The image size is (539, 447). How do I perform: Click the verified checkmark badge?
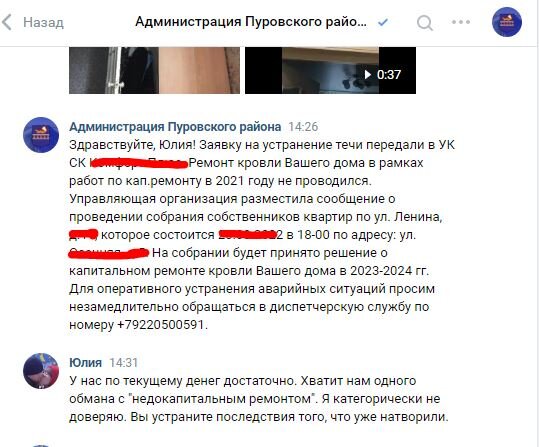tap(383, 22)
